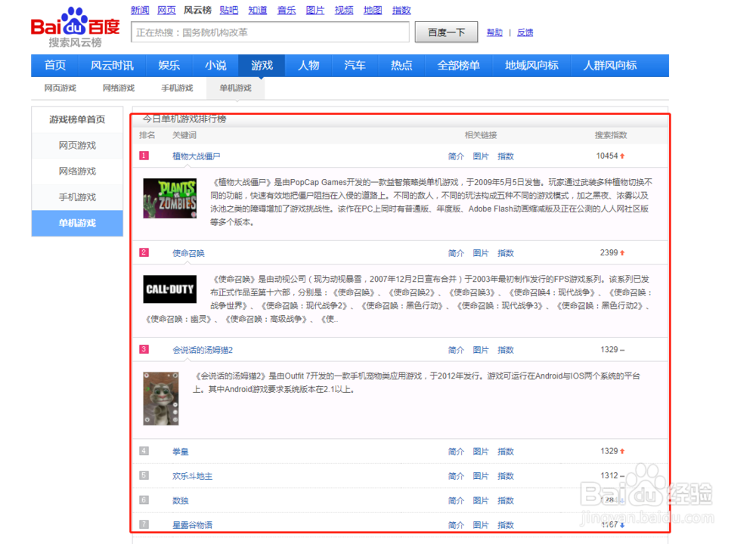Click the red rank badge numbered 1
The width and height of the screenshot is (756, 544).
point(144,156)
